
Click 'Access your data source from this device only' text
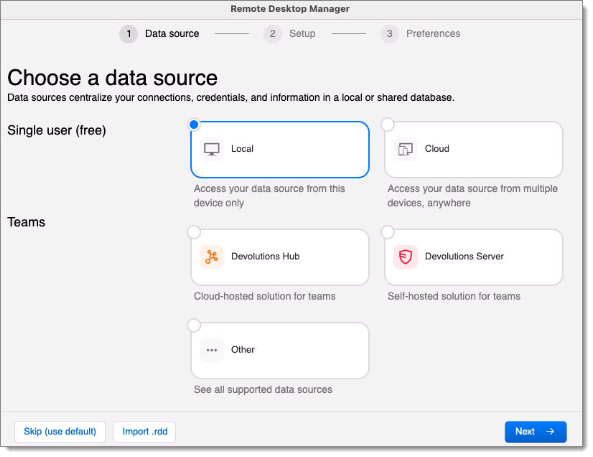269,196
